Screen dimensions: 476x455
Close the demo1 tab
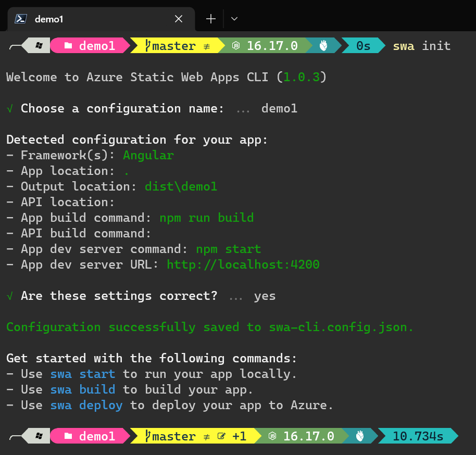click(179, 19)
